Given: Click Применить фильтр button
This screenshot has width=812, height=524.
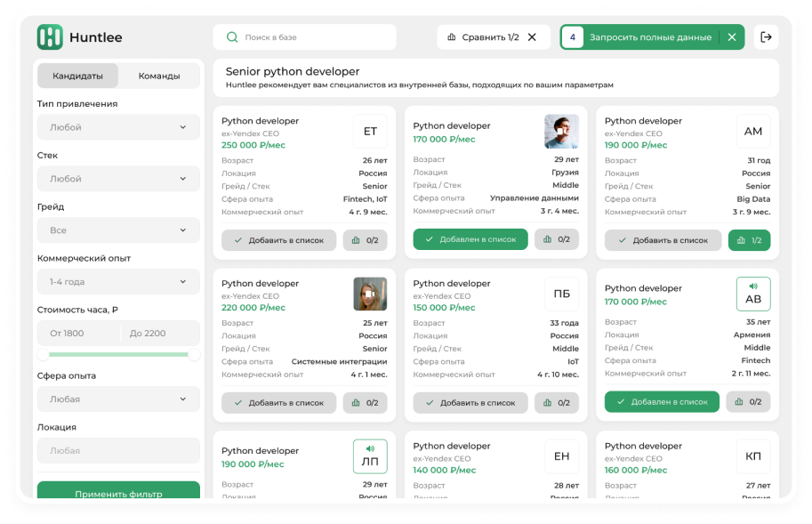Looking at the screenshot, I should [x=118, y=491].
